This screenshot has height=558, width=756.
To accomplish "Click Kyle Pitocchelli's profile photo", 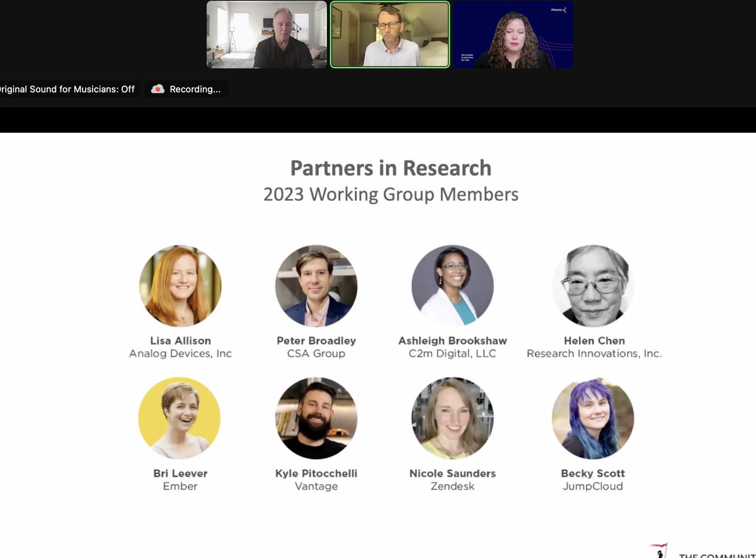I will pyautogui.click(x=316, y=418).
